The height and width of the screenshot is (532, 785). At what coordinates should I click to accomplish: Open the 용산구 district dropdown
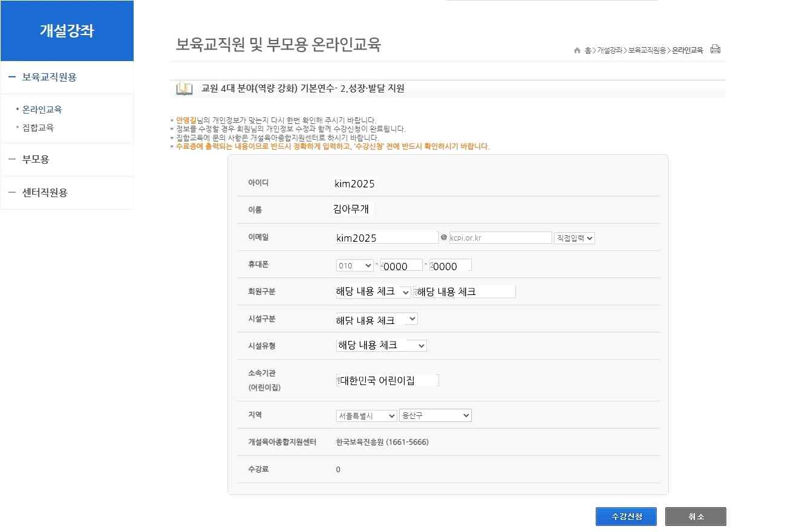pos(435,416)
